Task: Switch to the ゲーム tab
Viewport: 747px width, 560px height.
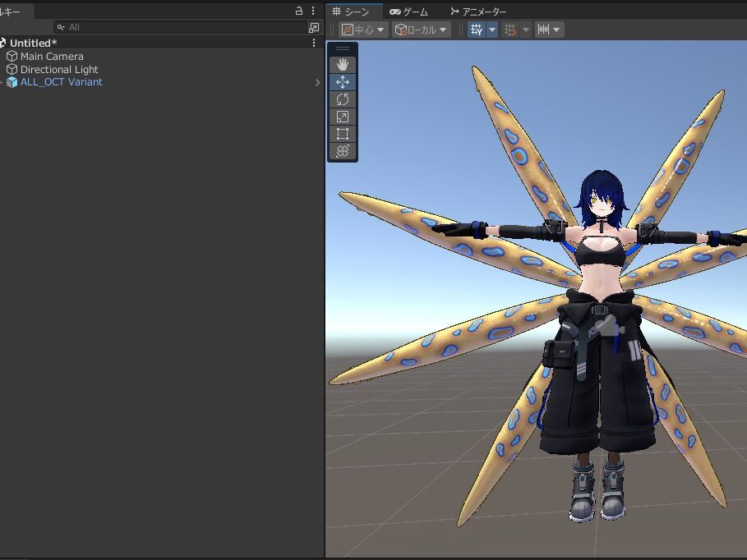Action: pos(408,11)
